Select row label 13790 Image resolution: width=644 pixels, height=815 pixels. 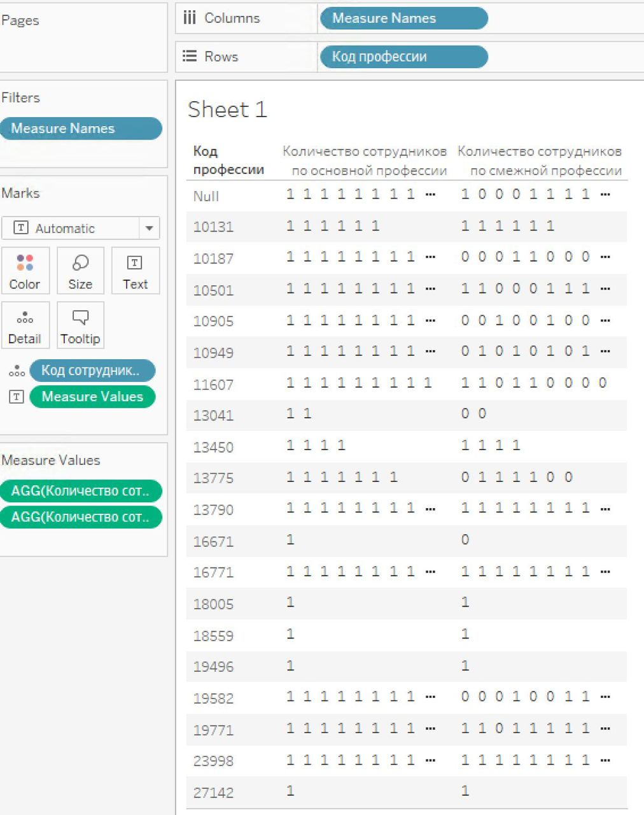[213, 509]
